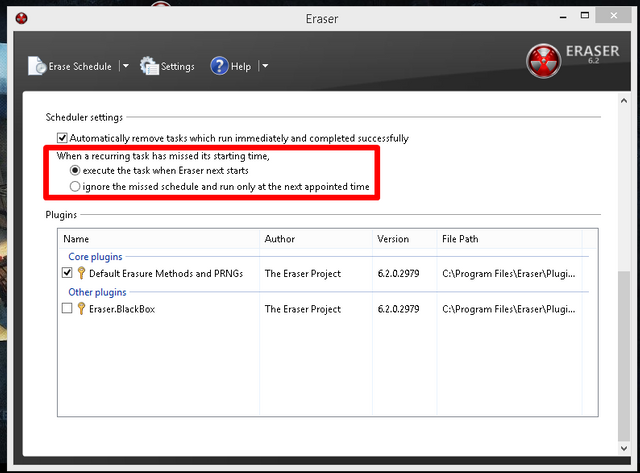This screenshot has height=473, width=640.
Task: Open the Settings toolbar item
Action: point(167,66)
